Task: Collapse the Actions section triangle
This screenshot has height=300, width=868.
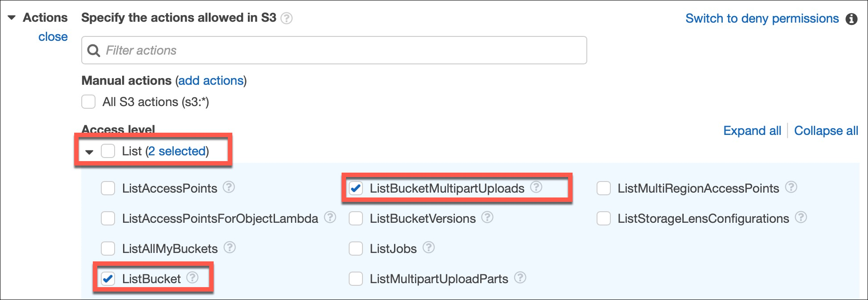Action: 12,18
